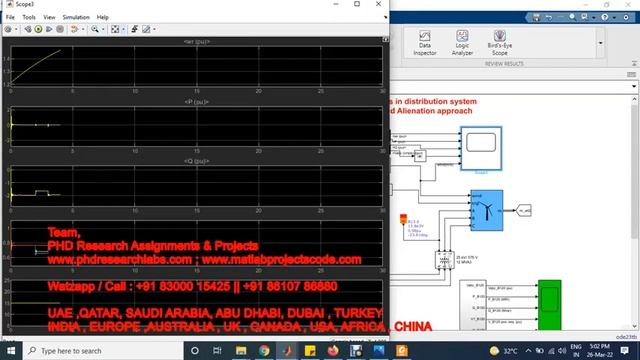Click the Cursor Measurements icon in Scope
Image resolution: width=640 pixels, height=360 pixels.
146,29
